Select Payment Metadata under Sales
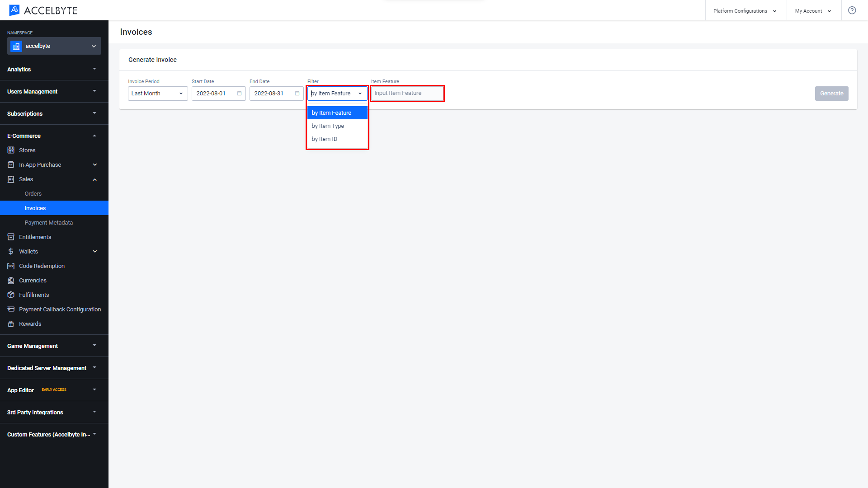This screenshot has height=488, width=868. coord(48,222)
